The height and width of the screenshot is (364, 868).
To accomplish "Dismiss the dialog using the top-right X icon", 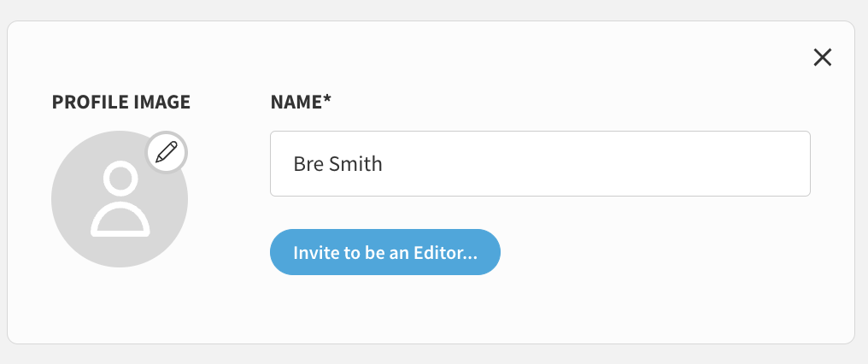I will coord(822,57).
